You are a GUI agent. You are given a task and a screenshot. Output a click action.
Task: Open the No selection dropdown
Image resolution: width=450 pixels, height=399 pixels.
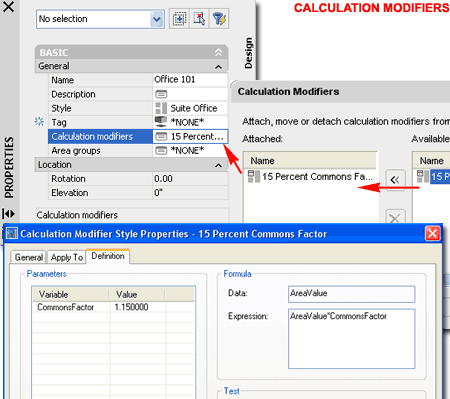tap(157, 19)
